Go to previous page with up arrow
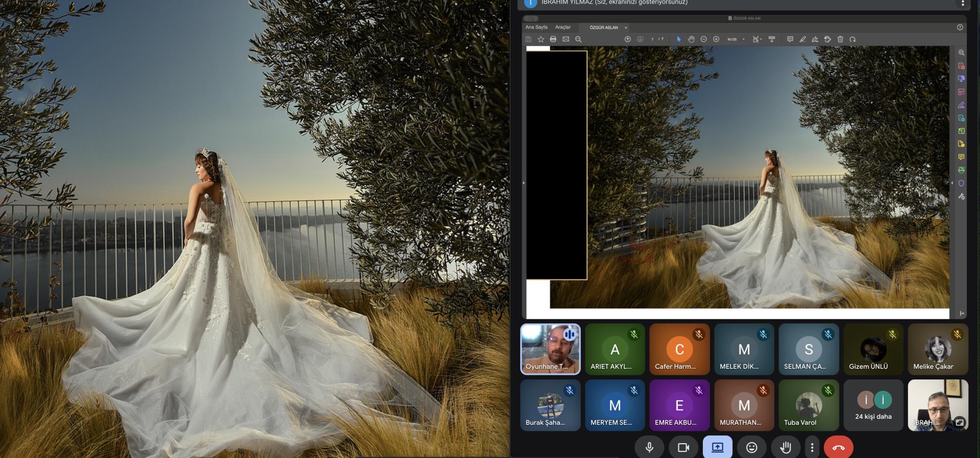 (628, 39)
